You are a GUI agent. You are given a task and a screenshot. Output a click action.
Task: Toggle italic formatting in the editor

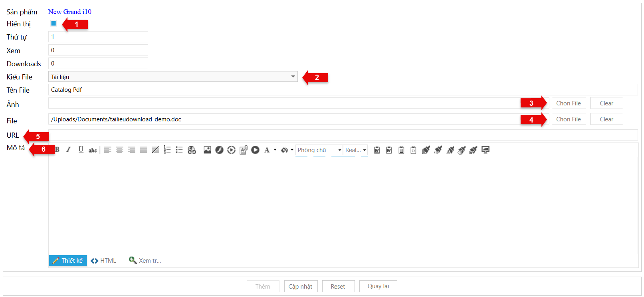coord(69,150)
